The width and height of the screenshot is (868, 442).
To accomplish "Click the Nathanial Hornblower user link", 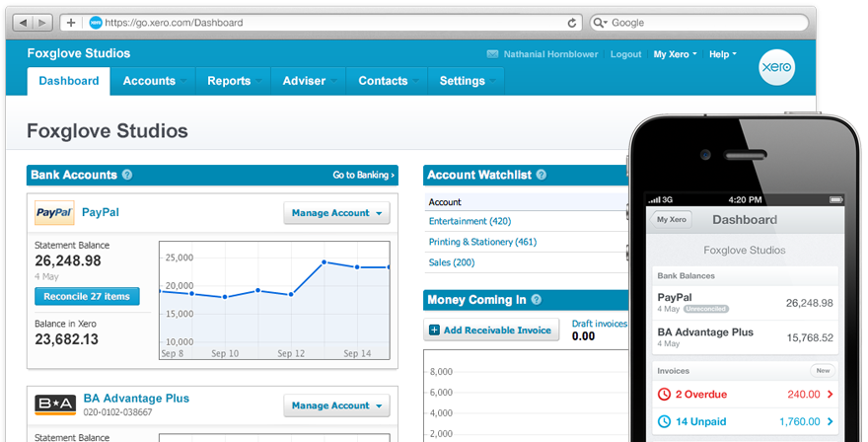I will click(x=550, y=54).
